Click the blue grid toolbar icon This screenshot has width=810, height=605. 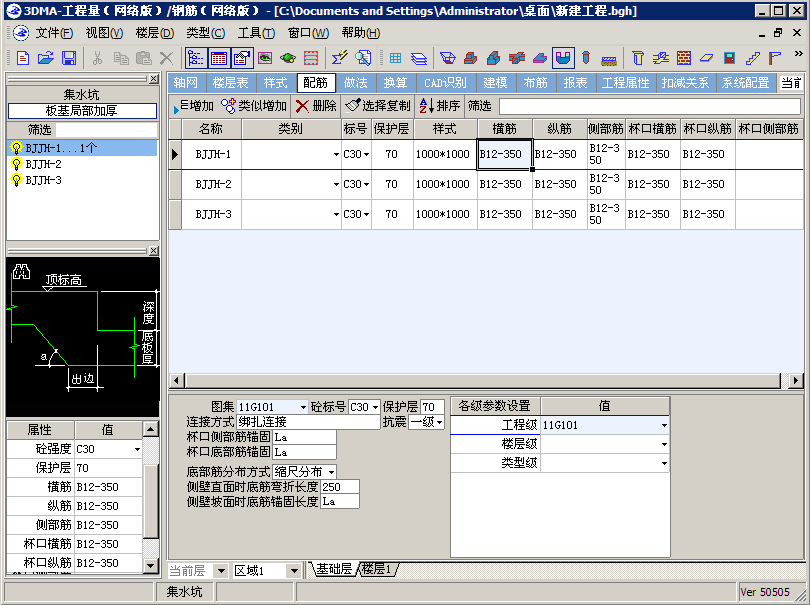(x=396, y=58)
